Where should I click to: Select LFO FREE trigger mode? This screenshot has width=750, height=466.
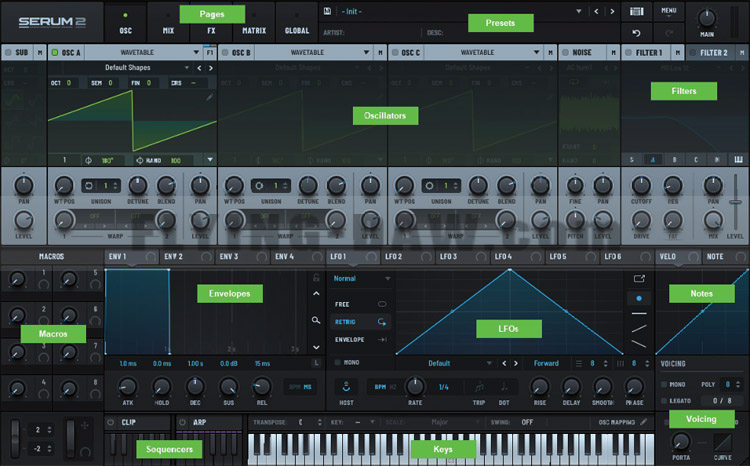pos(361,304)
